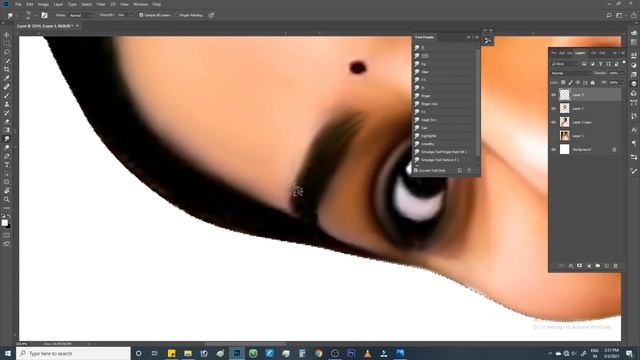Open the Fill dropdown arrow
This screenshot has height=360, width=640.
622,82
